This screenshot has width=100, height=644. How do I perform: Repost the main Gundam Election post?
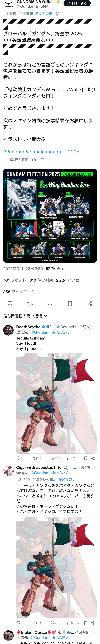point(30,303)
